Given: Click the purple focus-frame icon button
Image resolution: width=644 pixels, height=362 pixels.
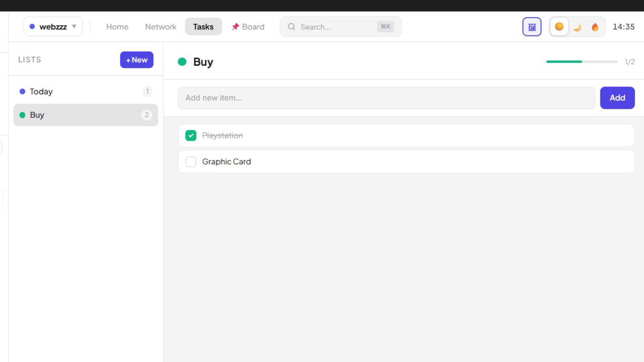Looking at the screenshot, I should click(532, 27).
